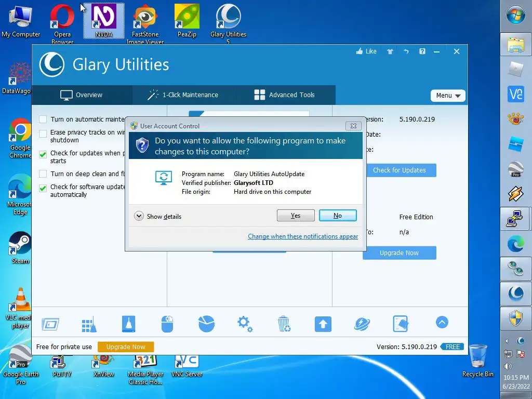Switch to the 1-Click Maintenance tab
Viewport: 532px width, 399px height.
tap(183, 95)
